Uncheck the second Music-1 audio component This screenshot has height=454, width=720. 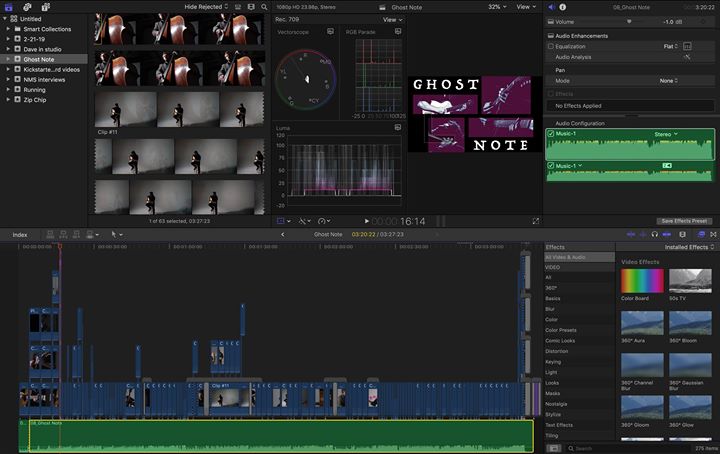(550, 165)
